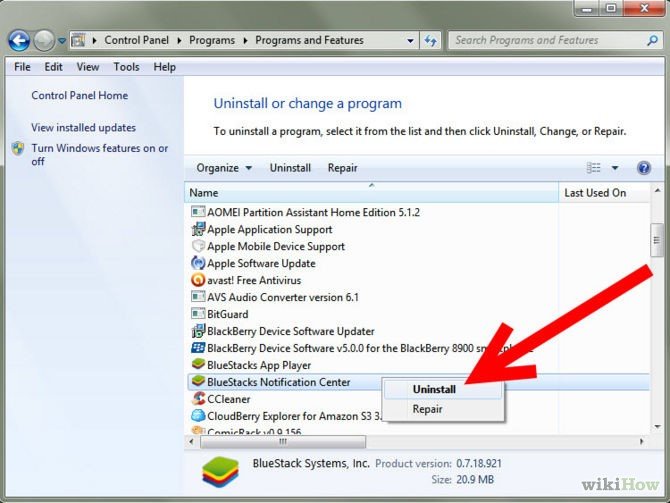Screen dimensions: 670x503
Task: Open the Help menu
Action: 165,67
